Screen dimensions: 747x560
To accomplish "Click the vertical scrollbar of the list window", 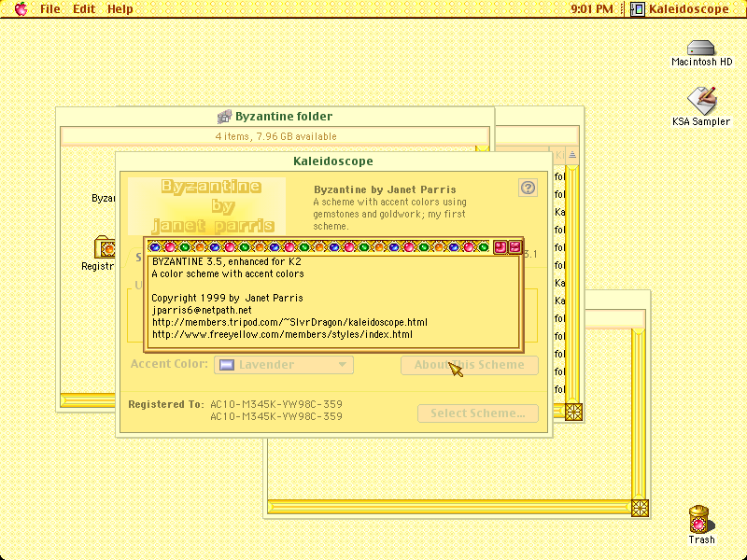I will 572,285.
